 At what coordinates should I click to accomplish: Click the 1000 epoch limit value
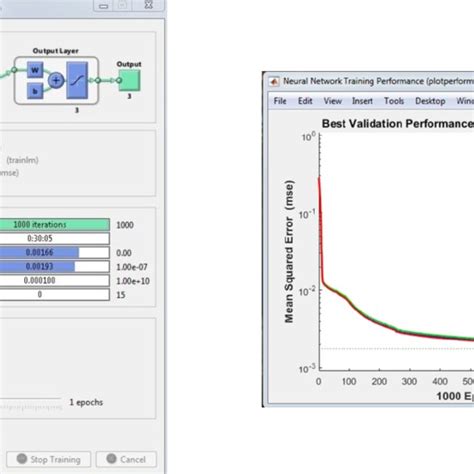pyautogui.click(x=125, y=225)
